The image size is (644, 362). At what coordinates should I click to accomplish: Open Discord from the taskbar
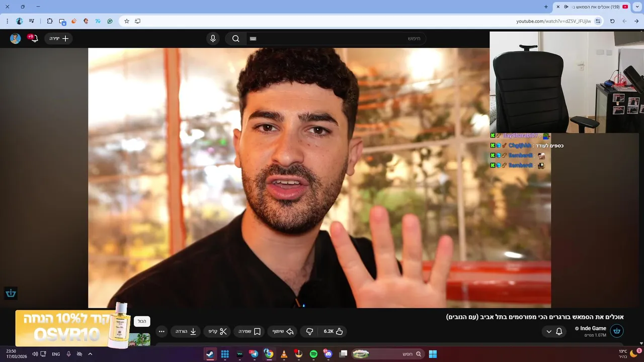click(x=328, y=354)
